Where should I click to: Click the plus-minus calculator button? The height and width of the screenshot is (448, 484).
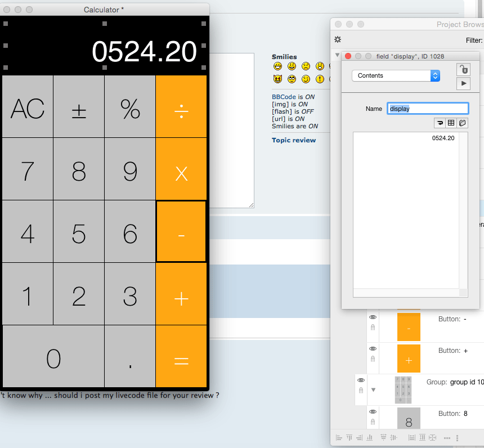click(79, 106)
